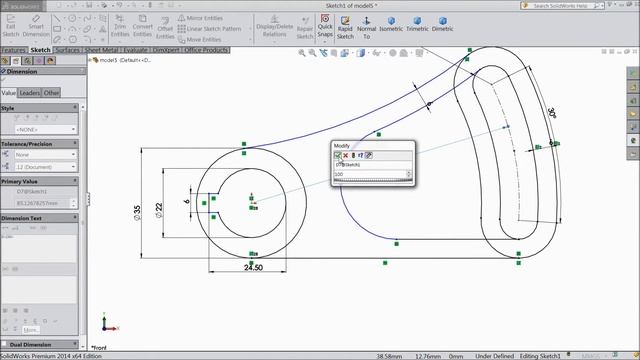640x360 pixels.
Task: Open the Sheet Metal tab
Action: coord(101,50)
